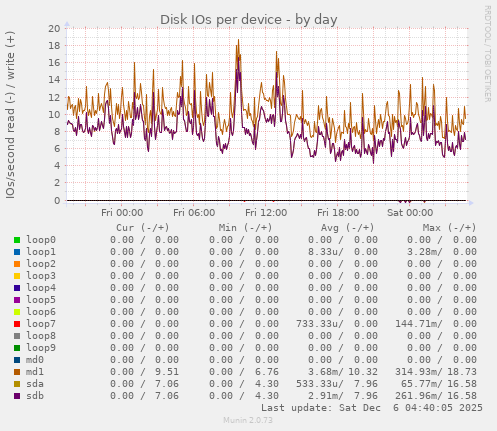Select the md1 legend label
The width and height of the screenshot is (497, 431).
click(x=35, y=372)
